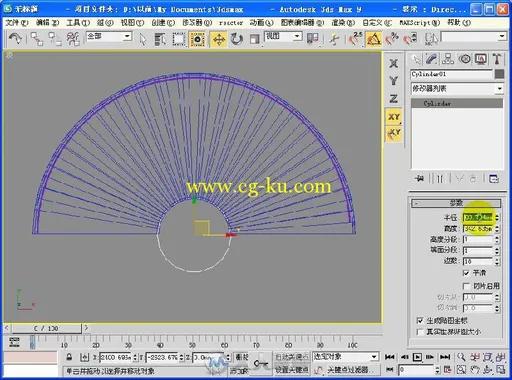Toggle the Percent Snap button
Screen dimensions: 512x380
pos(392,39)
